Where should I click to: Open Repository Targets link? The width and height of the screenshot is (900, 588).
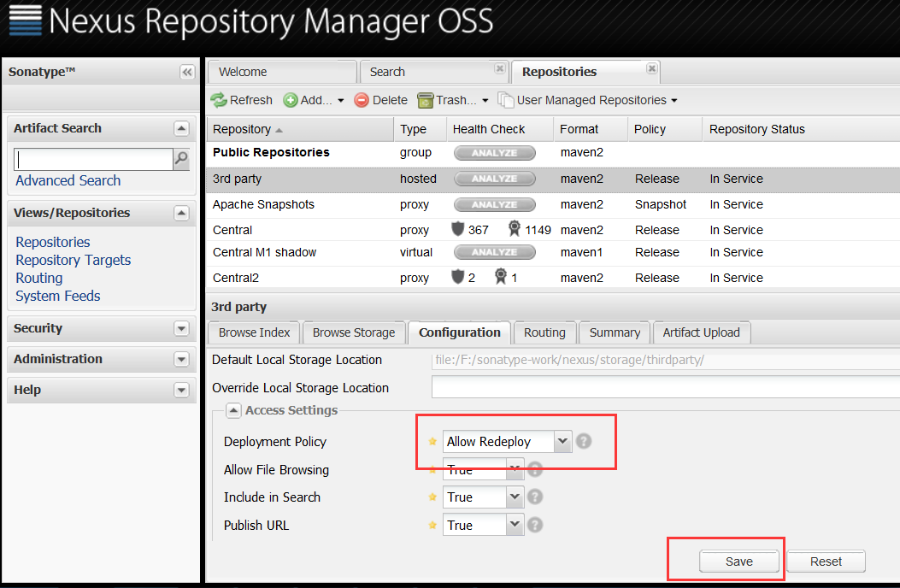(x=73, y=260)
